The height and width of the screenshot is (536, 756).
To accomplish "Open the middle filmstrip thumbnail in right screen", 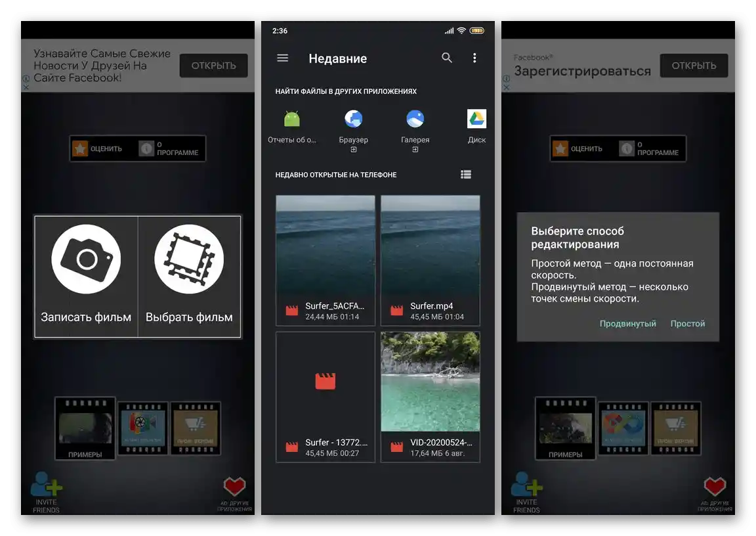I will [623, 428].
